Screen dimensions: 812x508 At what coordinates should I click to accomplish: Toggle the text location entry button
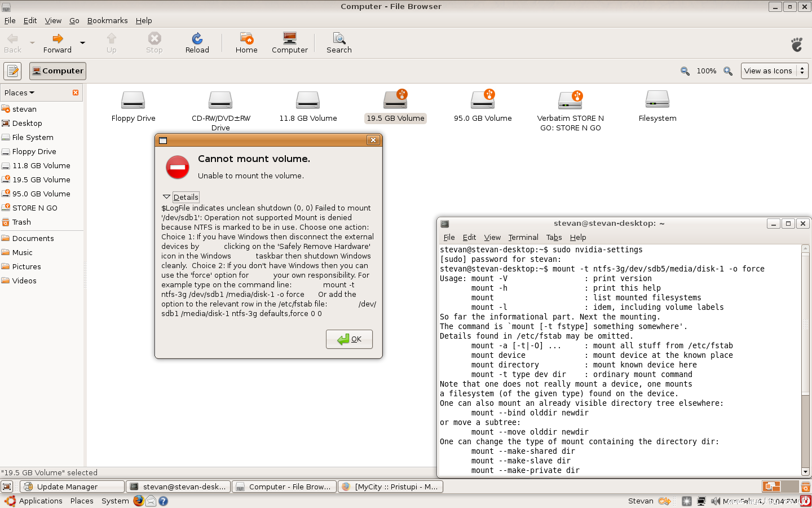[x=12, y=71]
